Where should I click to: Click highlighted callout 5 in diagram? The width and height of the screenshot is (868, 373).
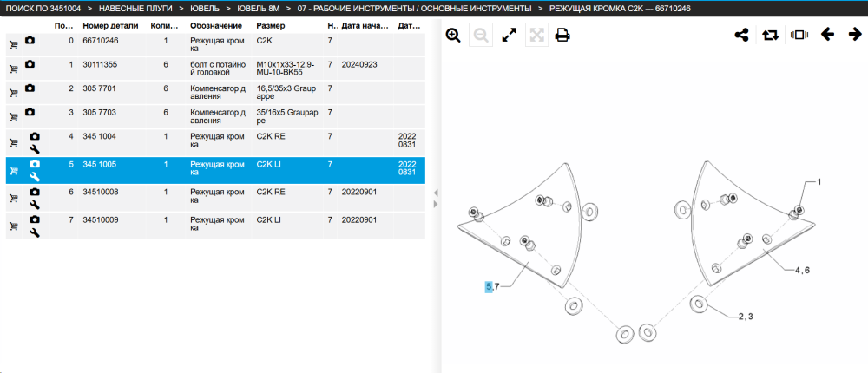click(489, 286)
